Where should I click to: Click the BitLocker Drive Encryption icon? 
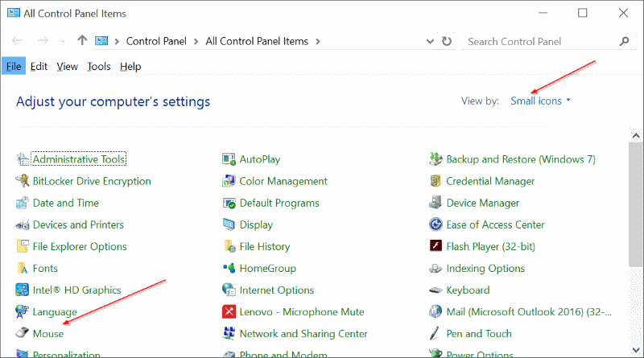point(23,182)
